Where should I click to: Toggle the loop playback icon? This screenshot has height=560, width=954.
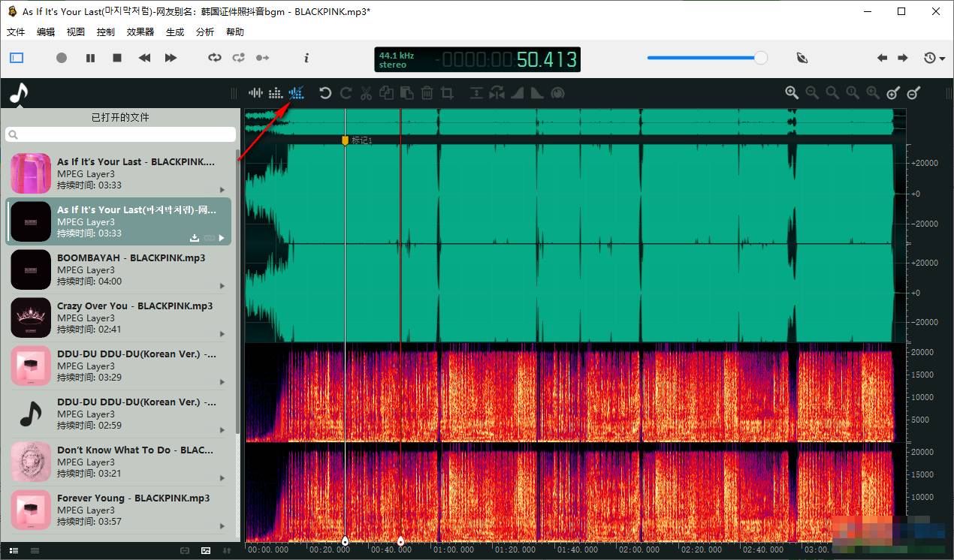point(214,58)
